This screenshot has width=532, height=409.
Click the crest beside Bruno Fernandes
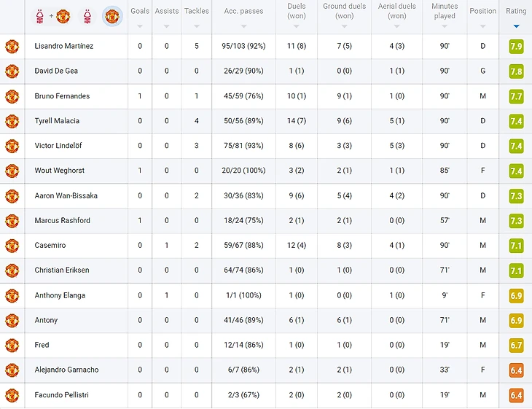point(12,96)
